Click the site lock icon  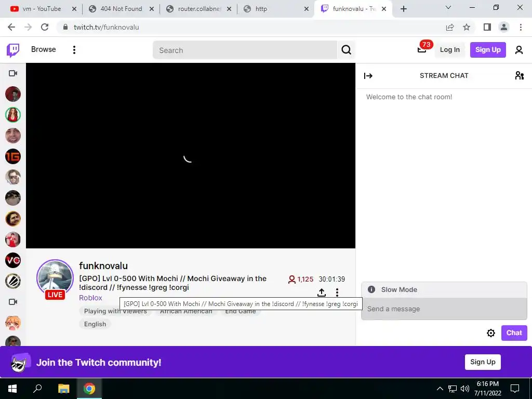65,27
